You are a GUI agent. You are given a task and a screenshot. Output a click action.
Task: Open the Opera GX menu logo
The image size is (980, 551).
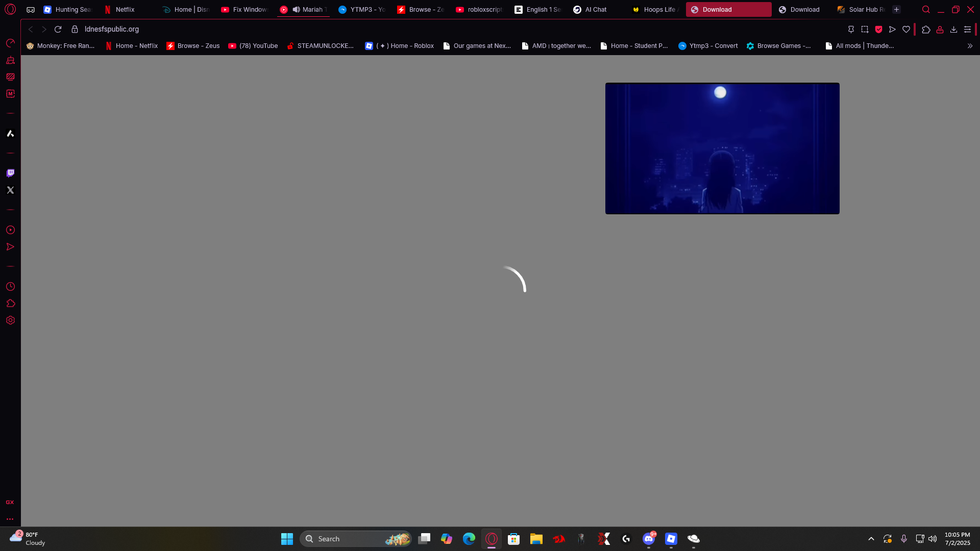pyautogui.click(x=10, y=9)
